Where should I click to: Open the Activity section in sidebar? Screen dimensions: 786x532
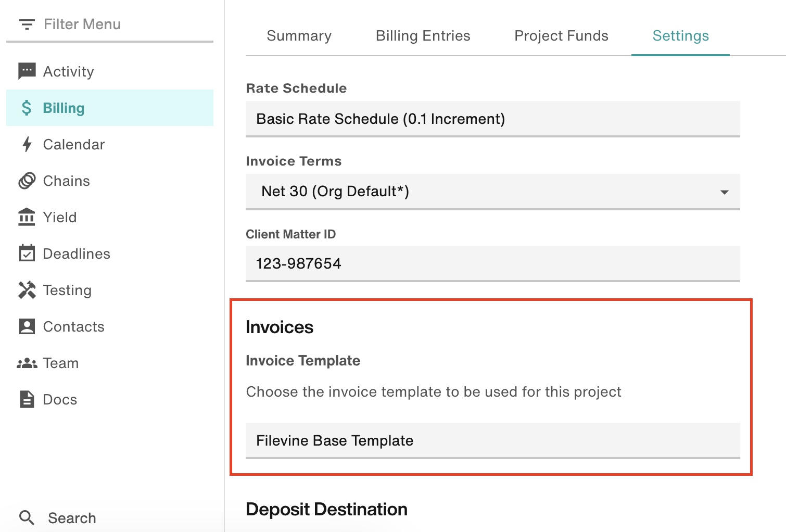click(110, 71)
